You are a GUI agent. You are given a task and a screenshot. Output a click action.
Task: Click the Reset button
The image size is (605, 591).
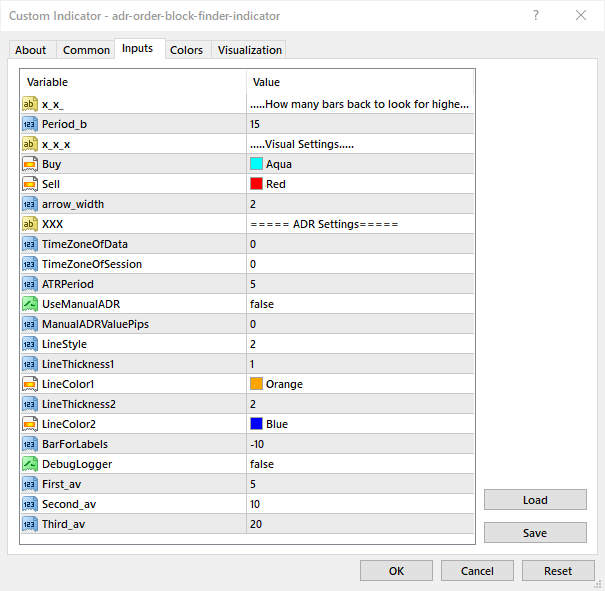pos(557,571)
